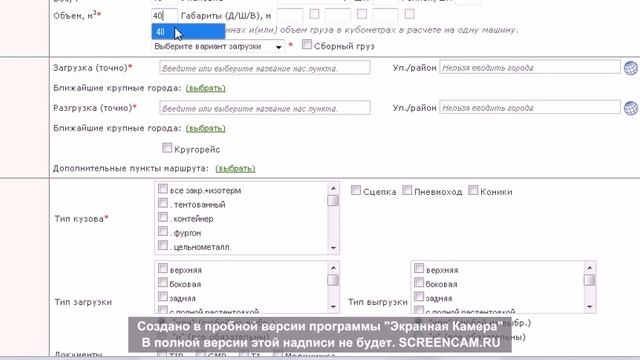Click the volume input field with 40

tap(164, 16)
